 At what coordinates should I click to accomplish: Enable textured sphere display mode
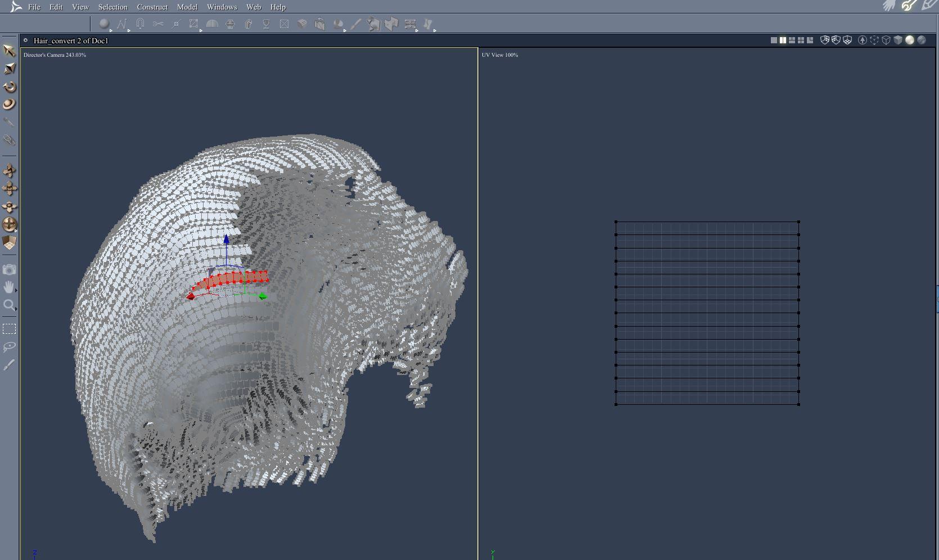922,40
